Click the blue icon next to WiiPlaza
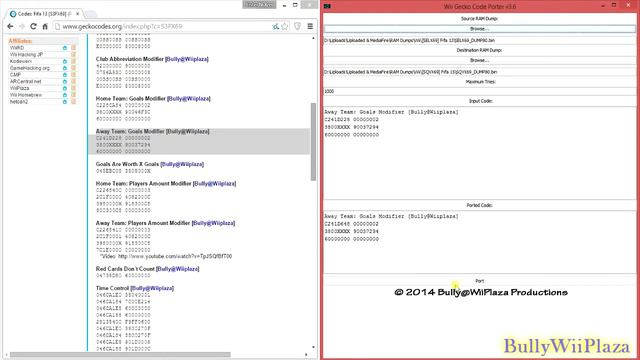This screenshot has height=360, width=640. click(x=64, y=88)
